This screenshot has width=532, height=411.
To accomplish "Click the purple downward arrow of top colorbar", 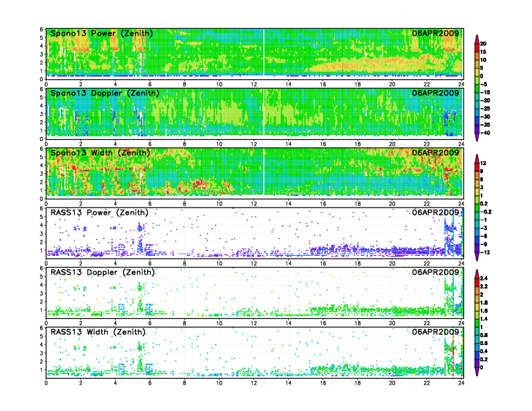I will [477, 137].
